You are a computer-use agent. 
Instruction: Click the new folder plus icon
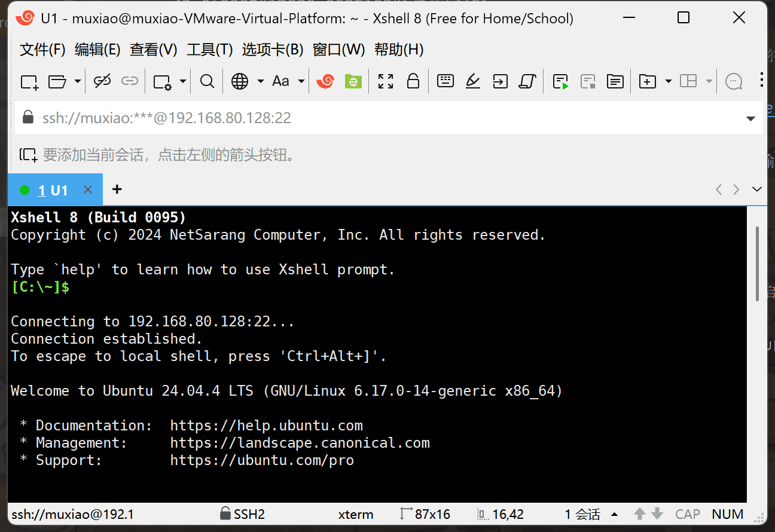click(x=648, y=81)
